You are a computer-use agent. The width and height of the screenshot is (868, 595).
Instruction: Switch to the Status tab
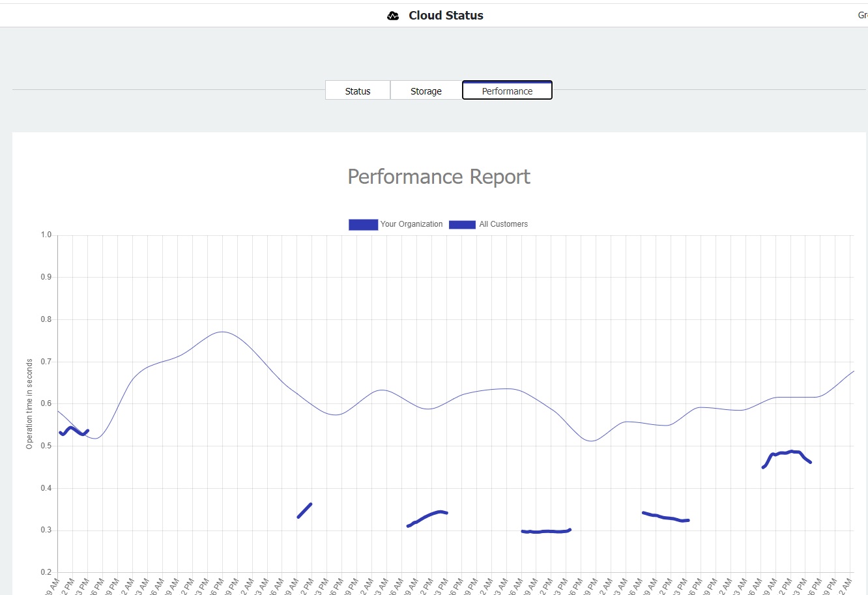358,91
